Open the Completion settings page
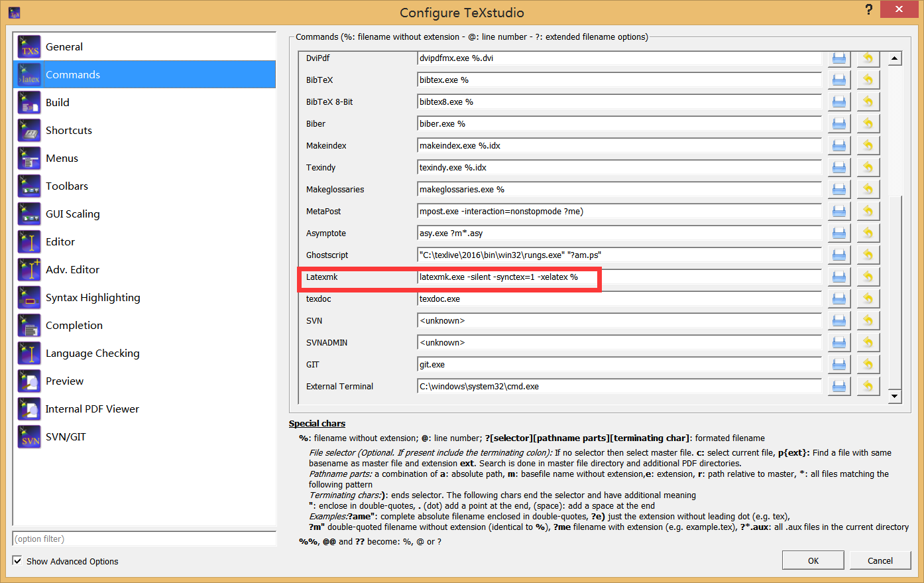 coord(144,326)
